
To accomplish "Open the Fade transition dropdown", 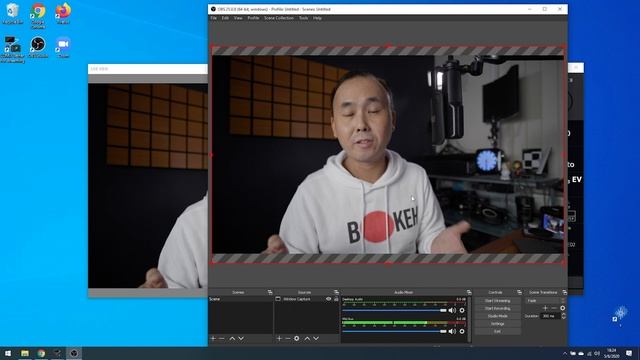I will 545,300.
